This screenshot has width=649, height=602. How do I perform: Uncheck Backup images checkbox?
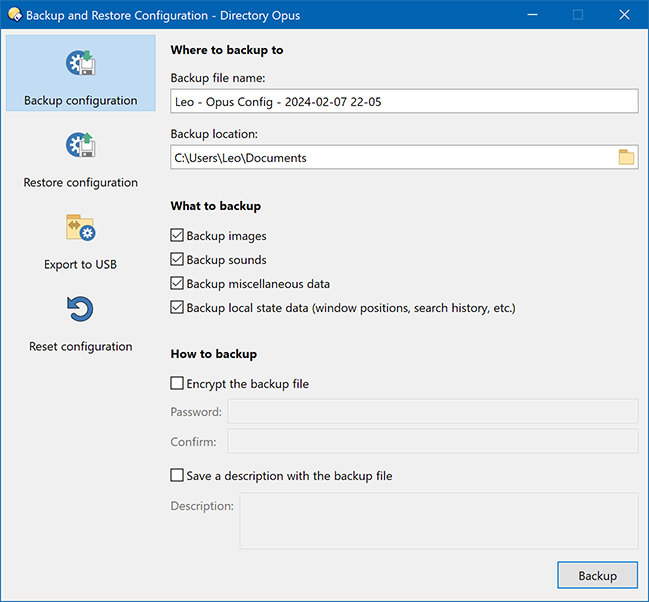[177, 235]
